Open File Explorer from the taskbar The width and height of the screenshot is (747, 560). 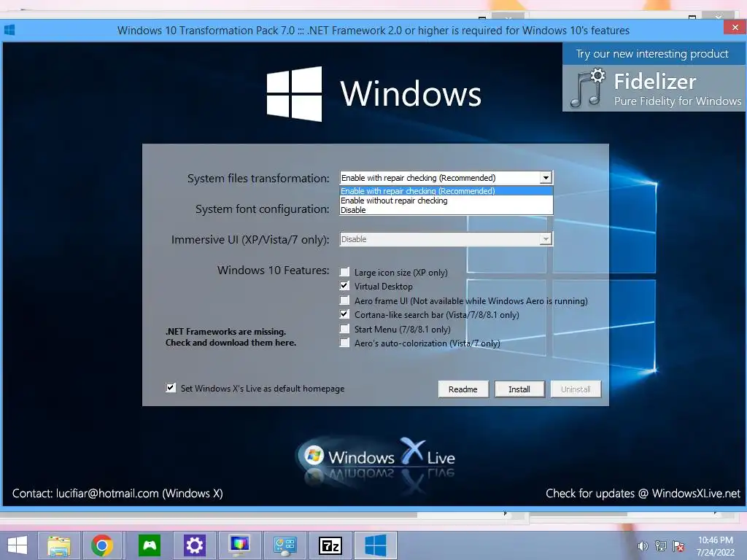click(x=58, y=545)
